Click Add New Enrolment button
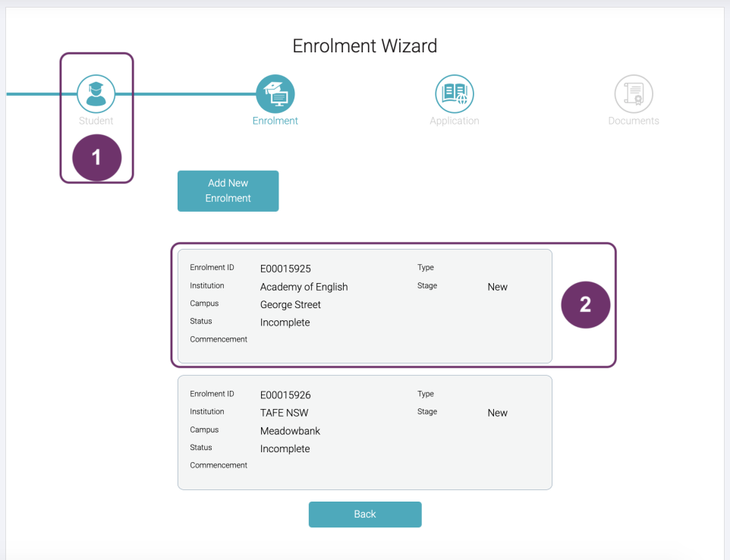Viewport: 730px width, 560px height. [x=228, y=191]
